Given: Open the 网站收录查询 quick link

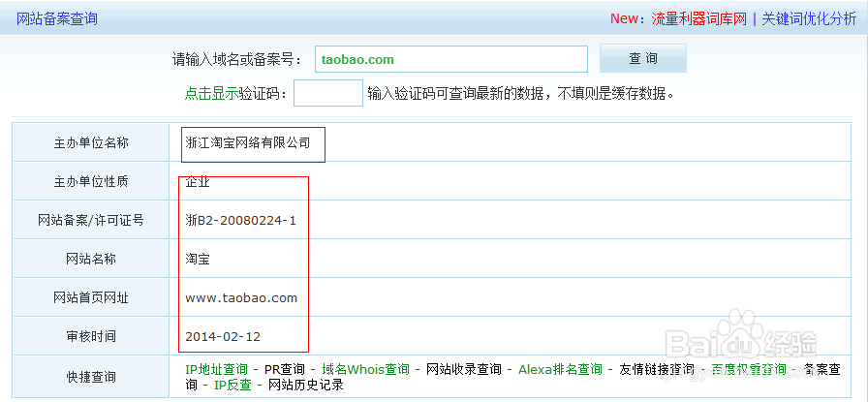Looking at the screenshot, I should coord(464,369).
